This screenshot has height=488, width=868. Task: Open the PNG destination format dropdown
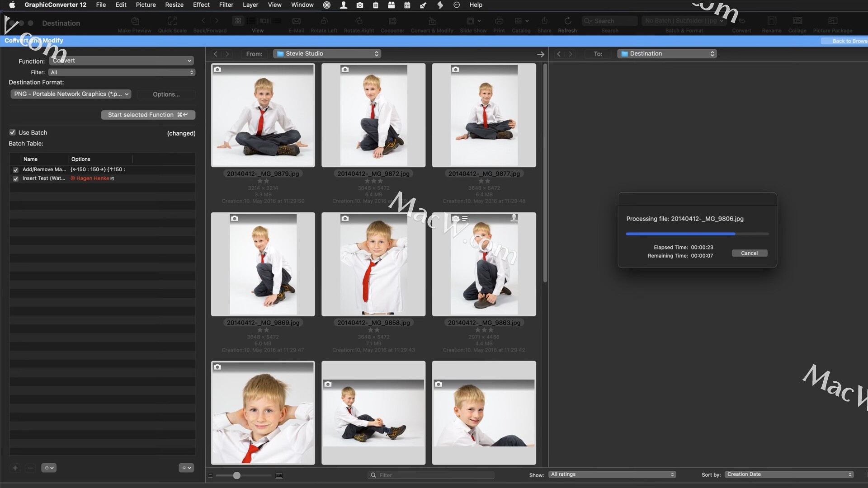[71, 94]
